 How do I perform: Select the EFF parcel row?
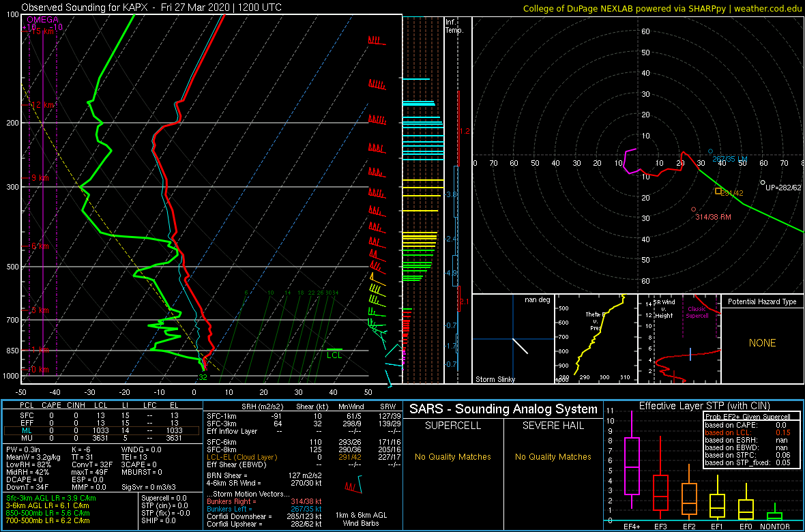click(101, 423)
